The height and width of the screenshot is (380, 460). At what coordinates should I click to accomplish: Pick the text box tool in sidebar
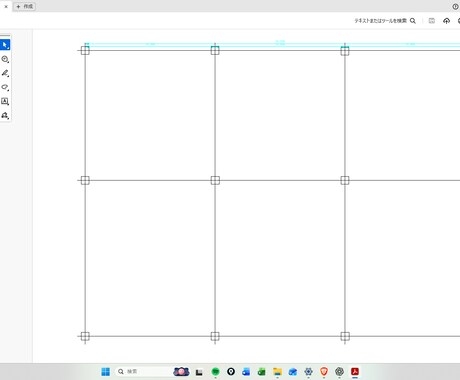5,101
